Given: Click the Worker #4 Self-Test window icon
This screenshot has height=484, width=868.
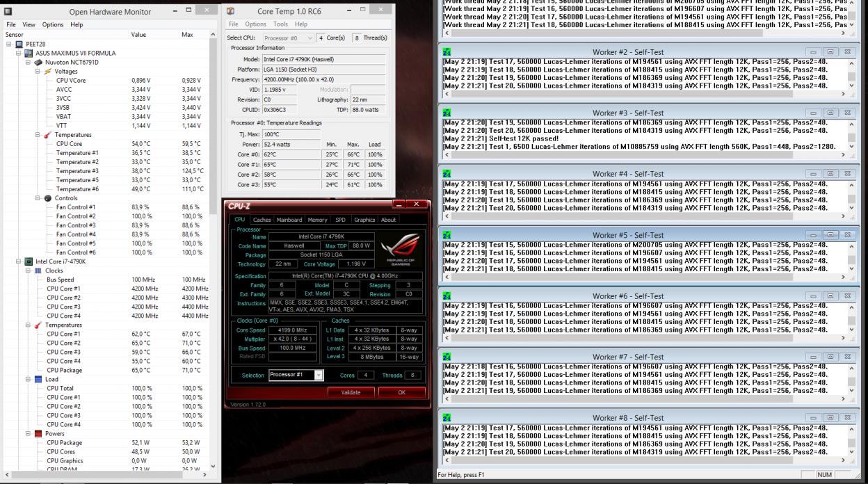Looking at the screenshot, I should tap(447, 174).
